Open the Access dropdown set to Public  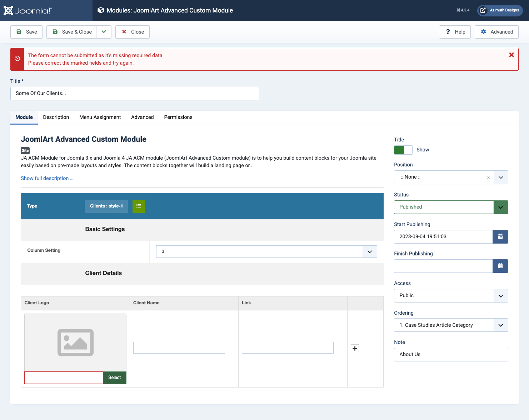point(451,296)
